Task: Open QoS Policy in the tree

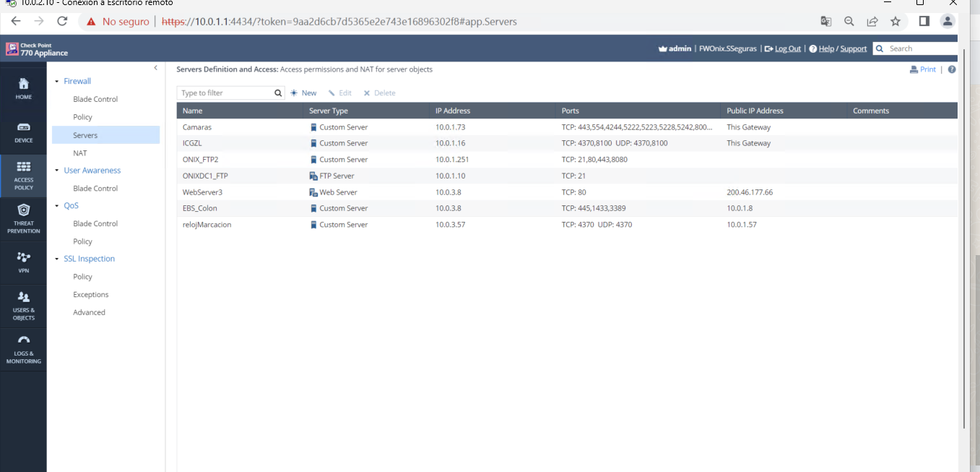Action: [82, 241]
